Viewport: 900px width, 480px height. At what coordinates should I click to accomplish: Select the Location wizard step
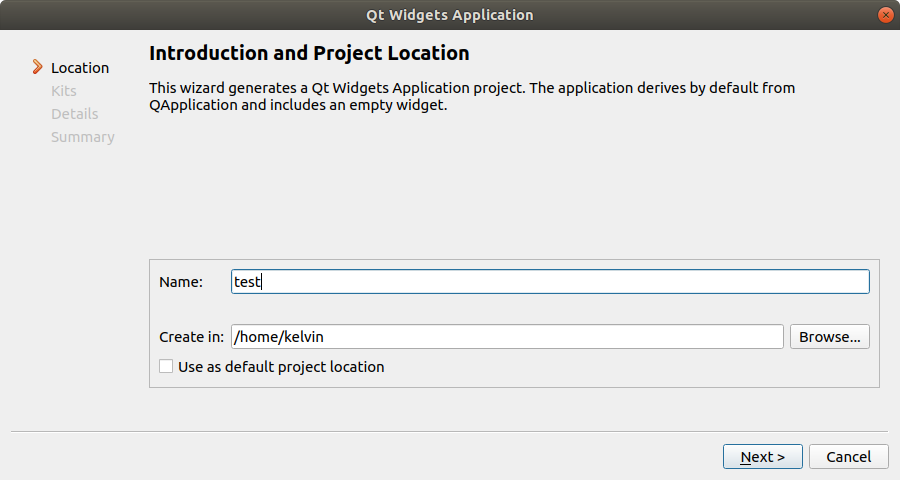80,68
